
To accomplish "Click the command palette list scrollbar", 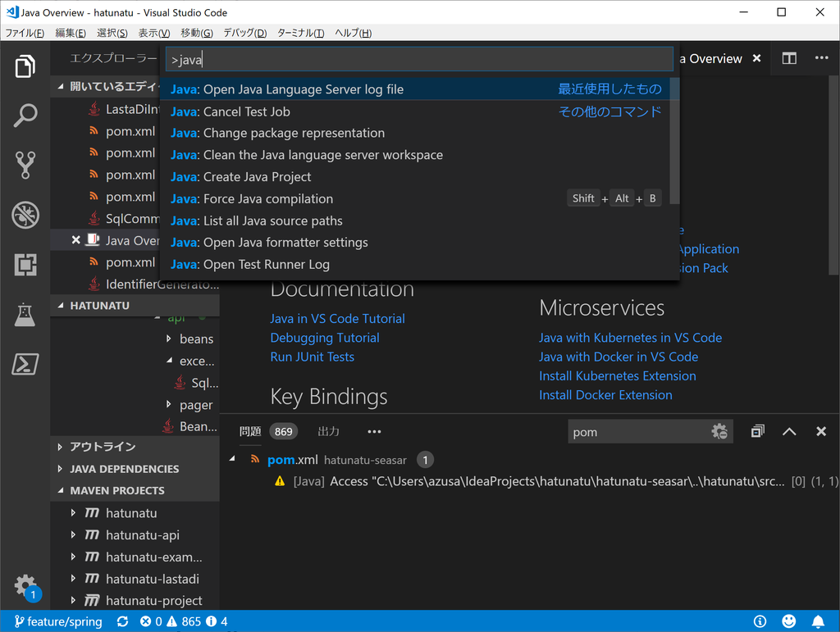I will [x=675, y=141].
